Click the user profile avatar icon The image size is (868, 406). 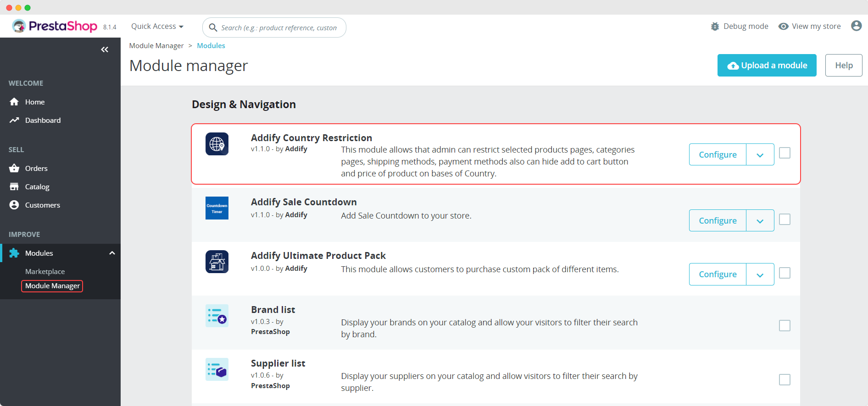(x=856, y=26)
